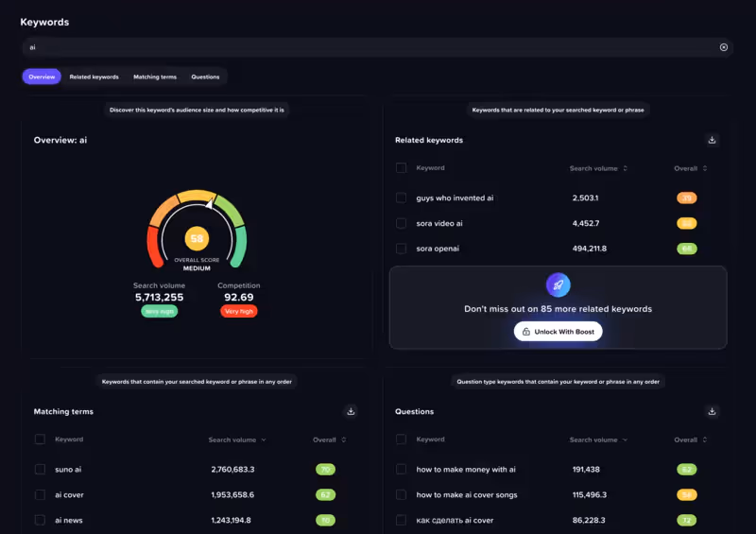Check the suno ai row
The height and width of the screenshot is (534, 756).
tap(40, 470)
